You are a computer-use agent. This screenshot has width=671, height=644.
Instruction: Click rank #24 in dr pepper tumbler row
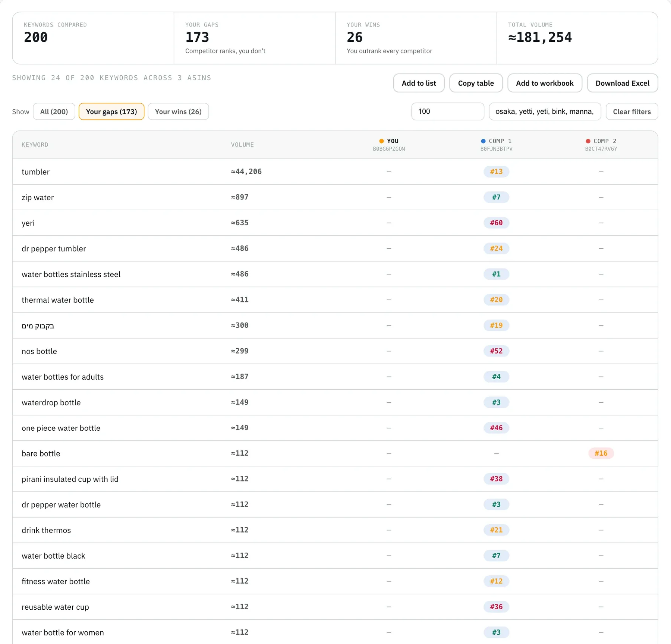tap(496, 248)
